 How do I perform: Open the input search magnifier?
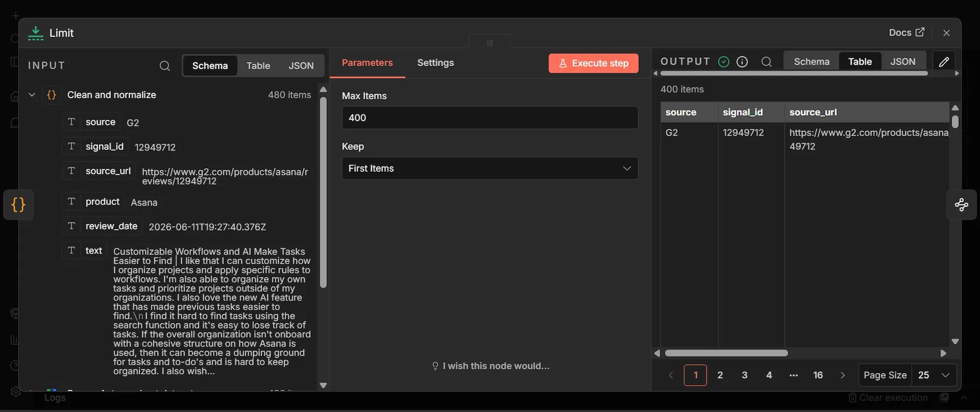pos(165,66)
